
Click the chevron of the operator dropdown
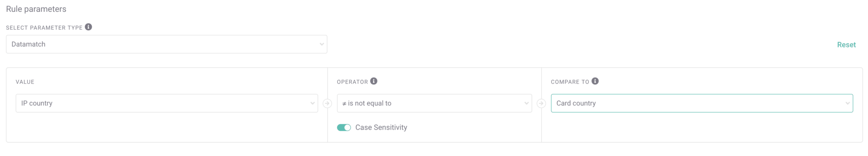[x=526, y=103]
